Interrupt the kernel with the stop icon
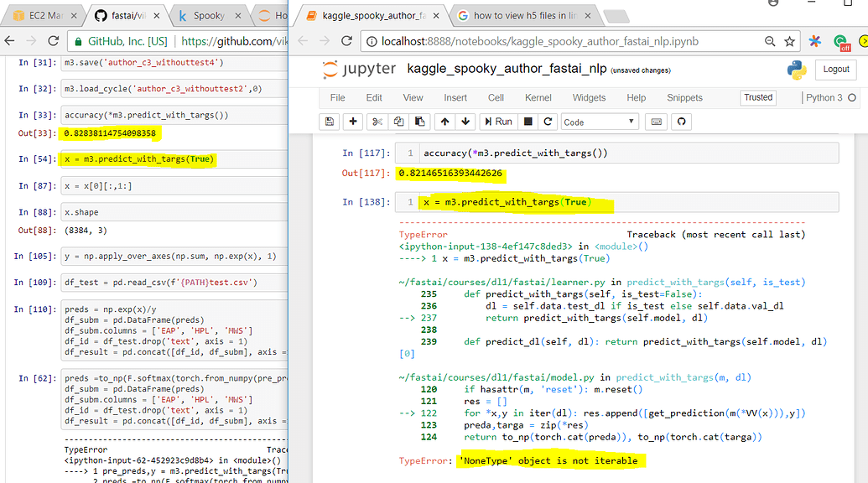The width and height of the screenshot is (868, 483). coord(528,122)
